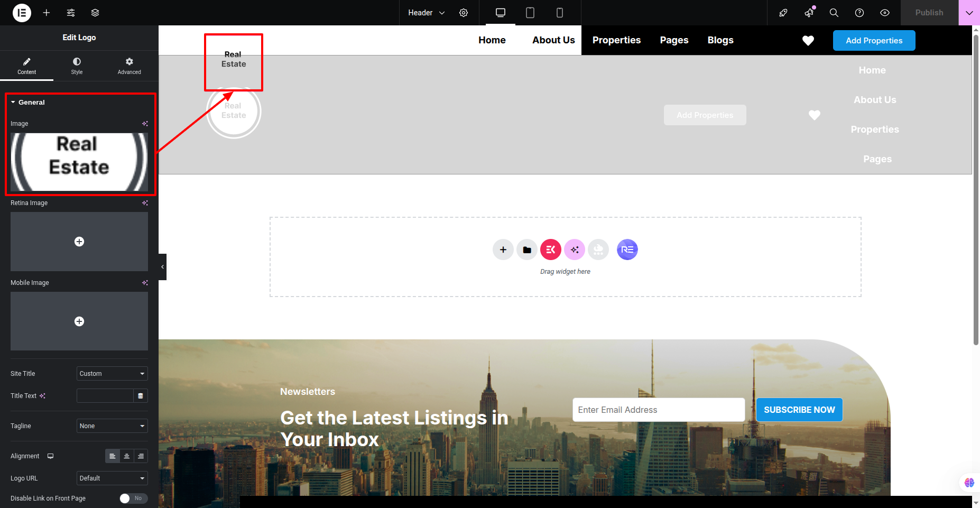Viewport: 980px width, 508px height.
Task: Click the SUBSCRIBE NOW button
Action: (799, 410)
